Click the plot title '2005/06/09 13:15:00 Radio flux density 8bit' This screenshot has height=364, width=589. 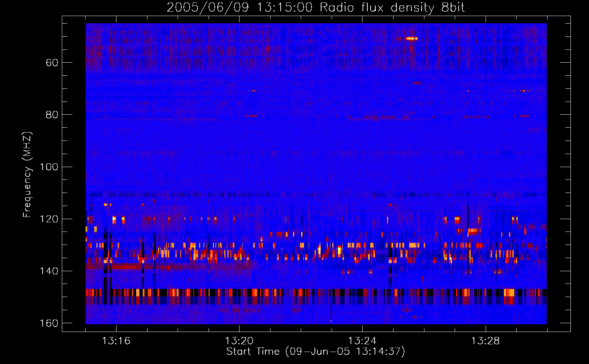(316, 8)
